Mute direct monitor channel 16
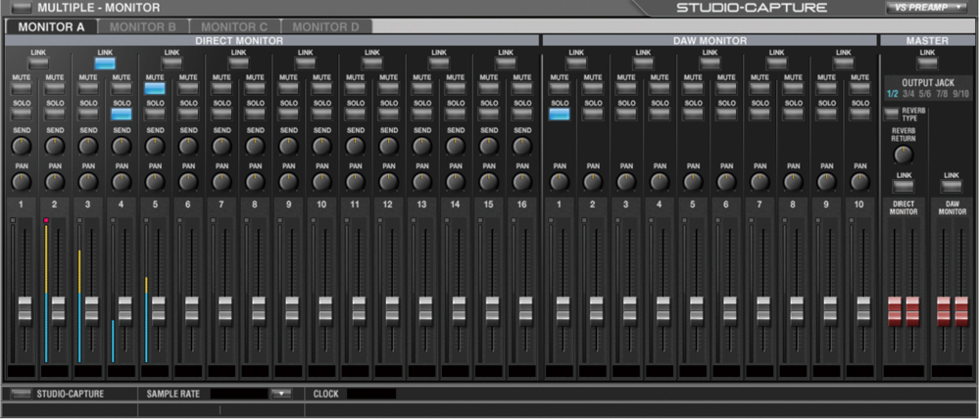The width and height of the screenshot is (980, 419). (522, 88)
